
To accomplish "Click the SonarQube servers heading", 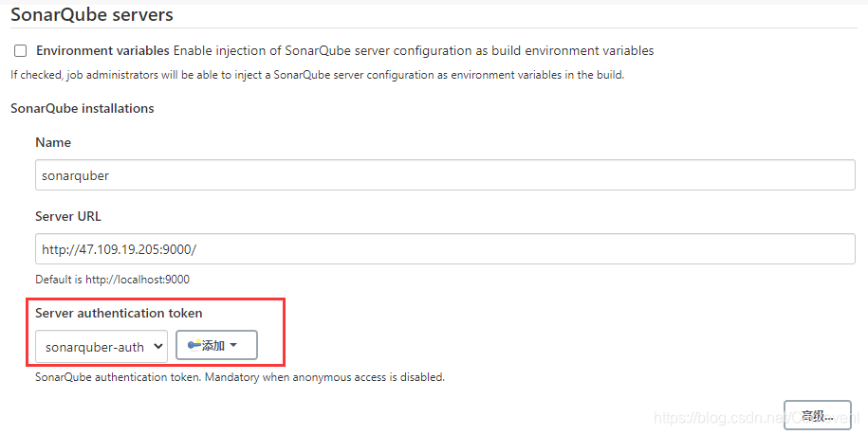I will point(92,14).
